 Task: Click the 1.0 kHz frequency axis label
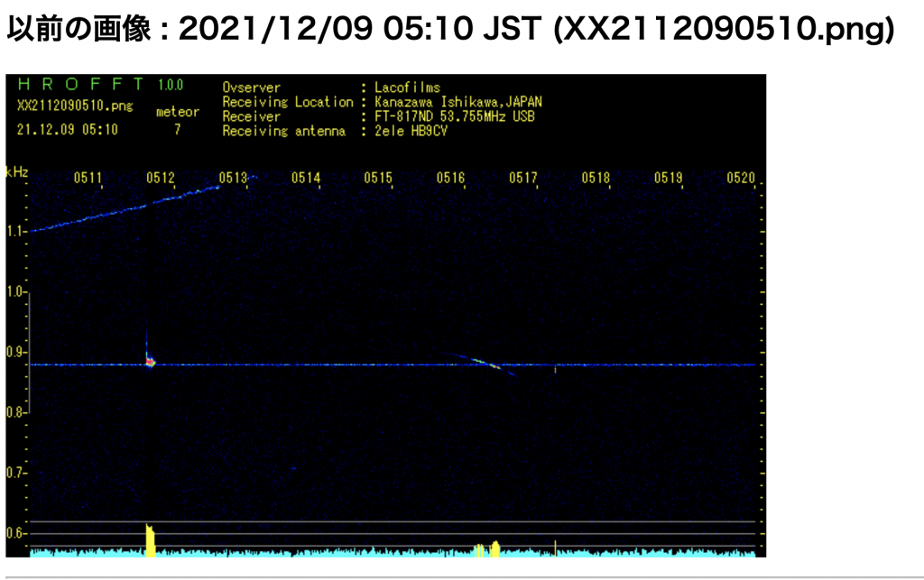pyautogui.click(x=15, y=292)
